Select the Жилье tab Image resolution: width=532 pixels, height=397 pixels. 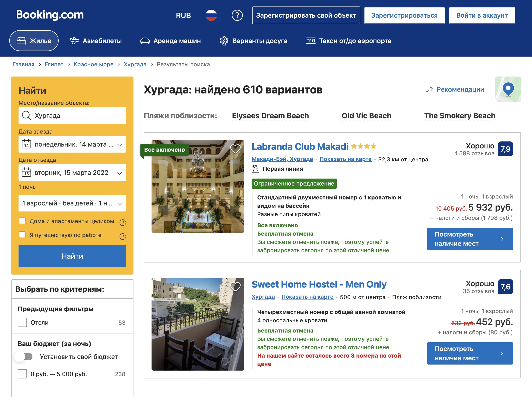point(34,41)
